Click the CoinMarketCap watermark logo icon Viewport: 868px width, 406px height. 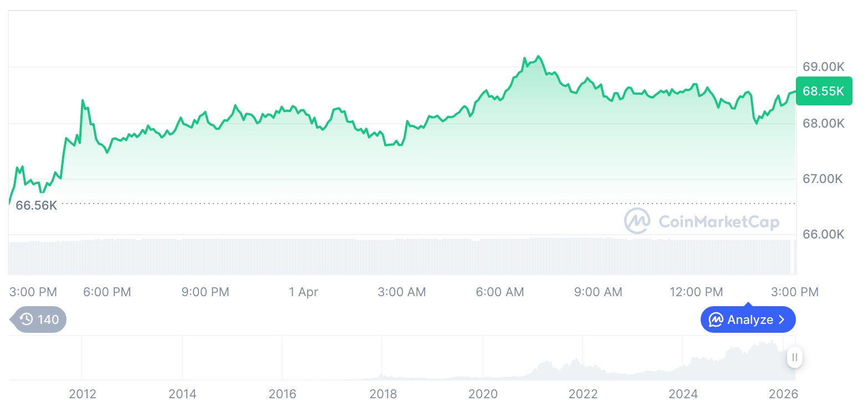coord(637,221)
